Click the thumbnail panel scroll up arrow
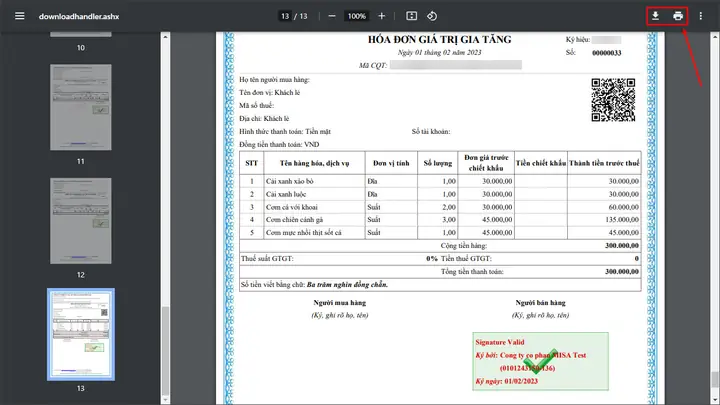Viewport: 720px width, 405px height. click(x=165, y=36)
